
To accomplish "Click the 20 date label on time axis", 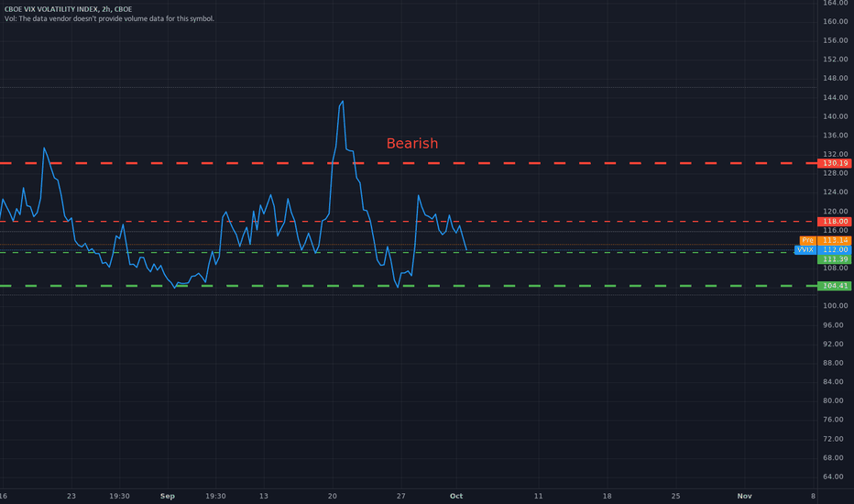I will pyautogui.click(x=333, y=496).
